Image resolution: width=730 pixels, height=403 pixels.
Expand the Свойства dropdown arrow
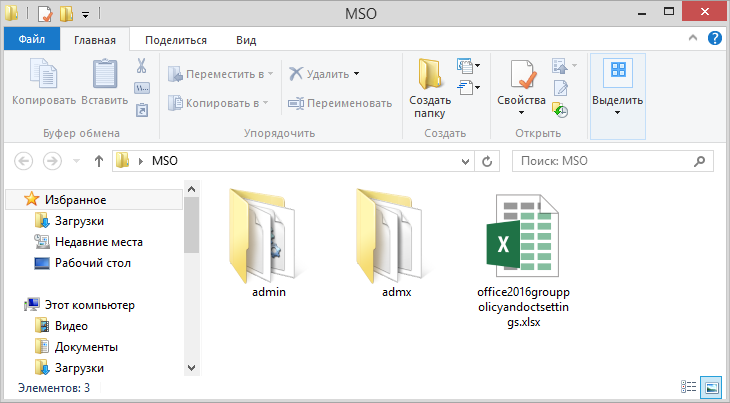coord(521,113)
